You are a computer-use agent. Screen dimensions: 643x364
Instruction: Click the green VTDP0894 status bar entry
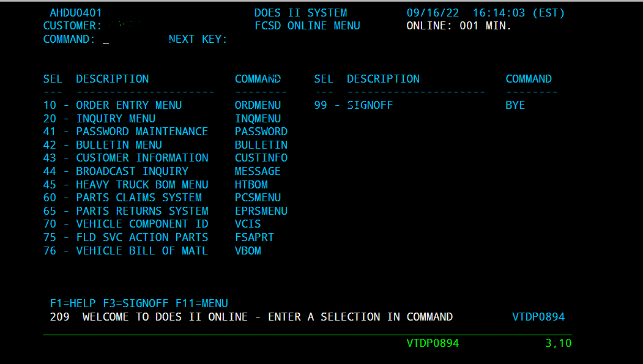pyautogui.click(x=433, y=343)
